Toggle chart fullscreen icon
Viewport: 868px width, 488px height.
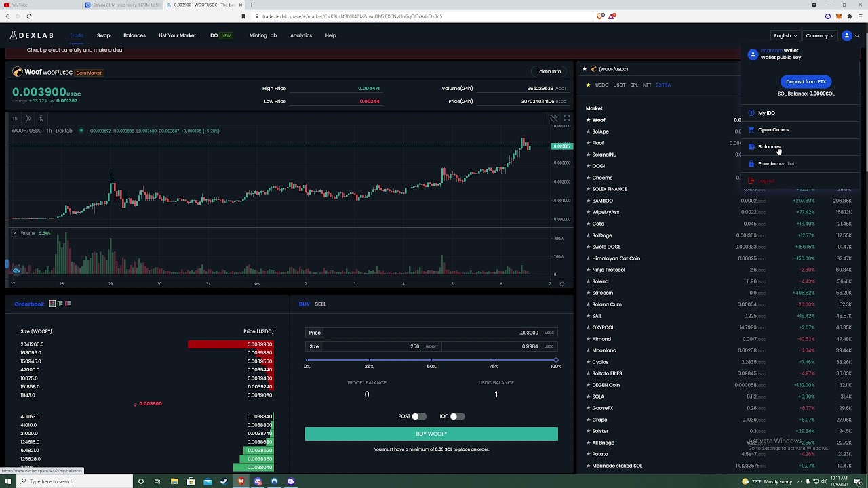567,118
